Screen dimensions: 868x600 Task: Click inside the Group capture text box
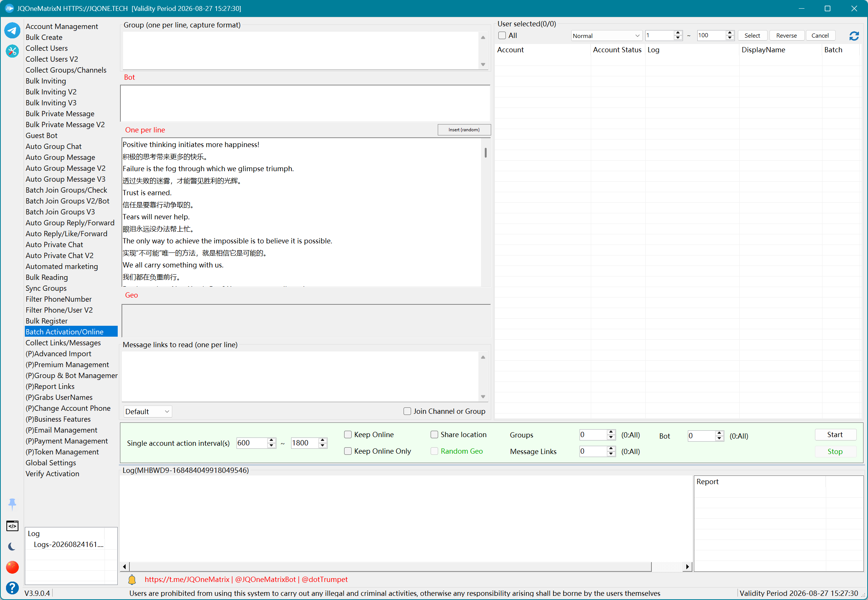[x=300, y=50]
